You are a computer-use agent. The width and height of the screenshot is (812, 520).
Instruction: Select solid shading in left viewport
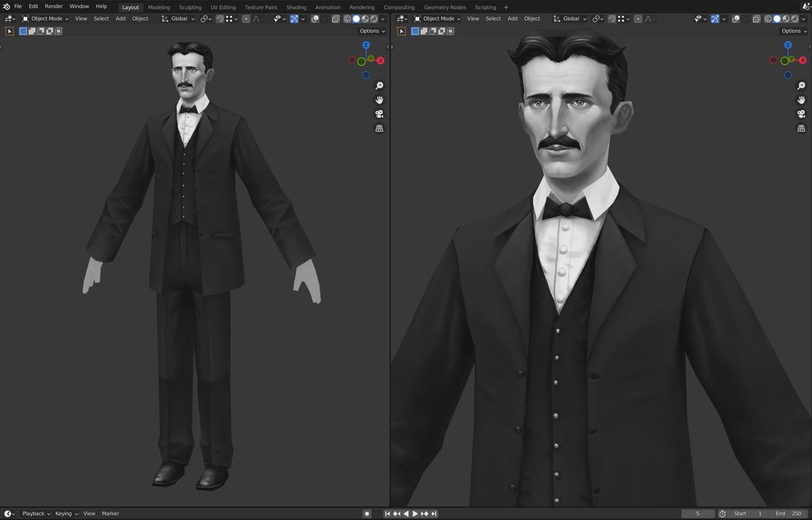click(x=356, y=18)
